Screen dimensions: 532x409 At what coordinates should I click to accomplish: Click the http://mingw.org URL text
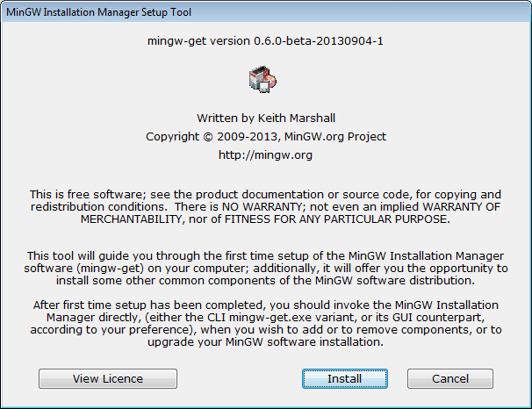(x=265, y=155)
